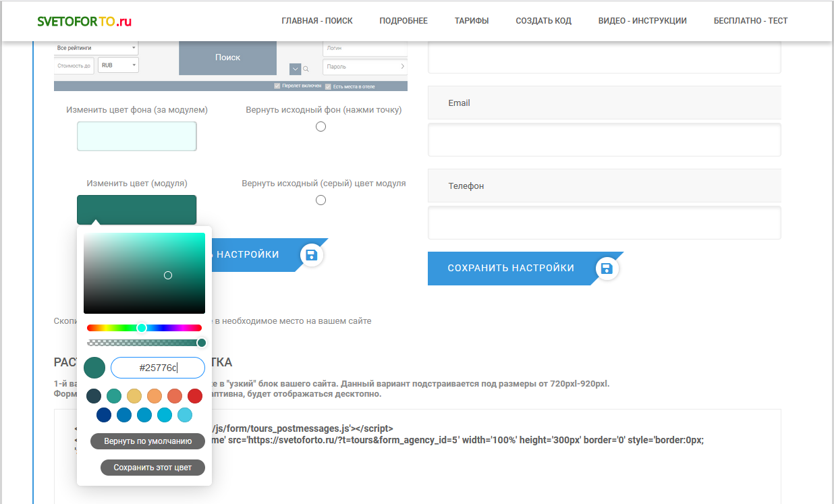
Task: Click the Изменить цвет фона (за модулем) label
Action: (x=137, y=110)
